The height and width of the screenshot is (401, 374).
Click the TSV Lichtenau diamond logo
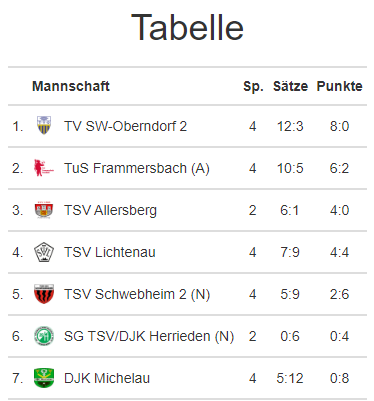[x=44, y=252]
